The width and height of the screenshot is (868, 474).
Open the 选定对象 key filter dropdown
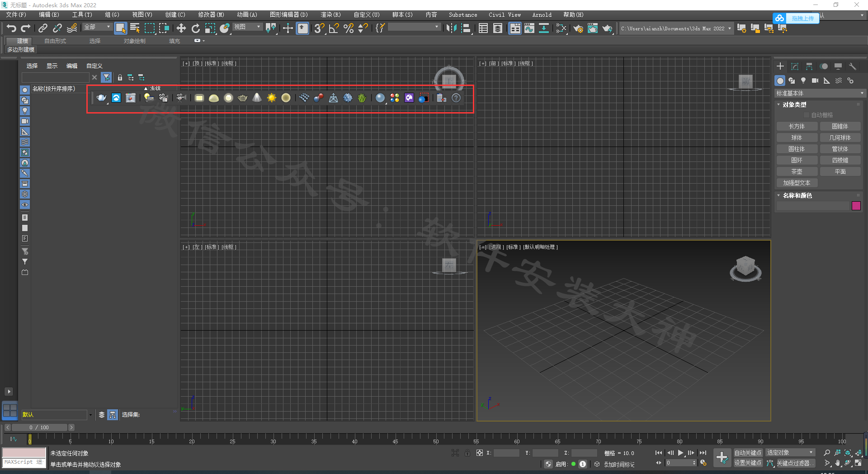790,453
